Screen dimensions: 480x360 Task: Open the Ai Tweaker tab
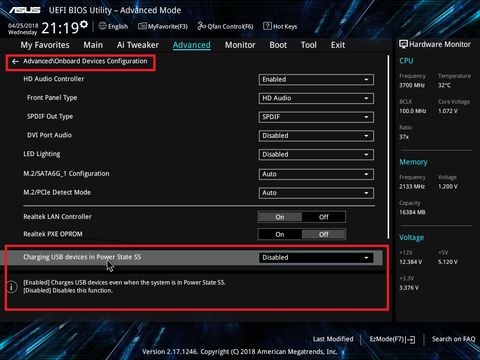point(138,45)
